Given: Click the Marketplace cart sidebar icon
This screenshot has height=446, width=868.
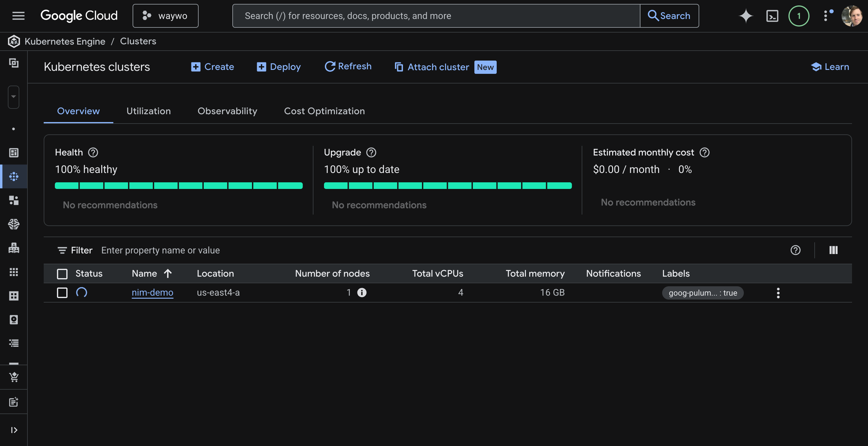Looking at the screenshot, I should (x=14, y=377).
